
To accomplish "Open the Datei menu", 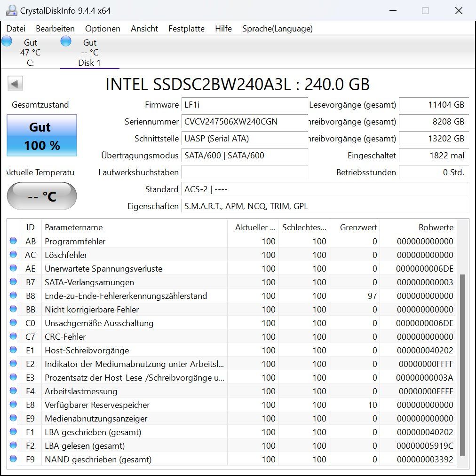I will click(16, 29).
